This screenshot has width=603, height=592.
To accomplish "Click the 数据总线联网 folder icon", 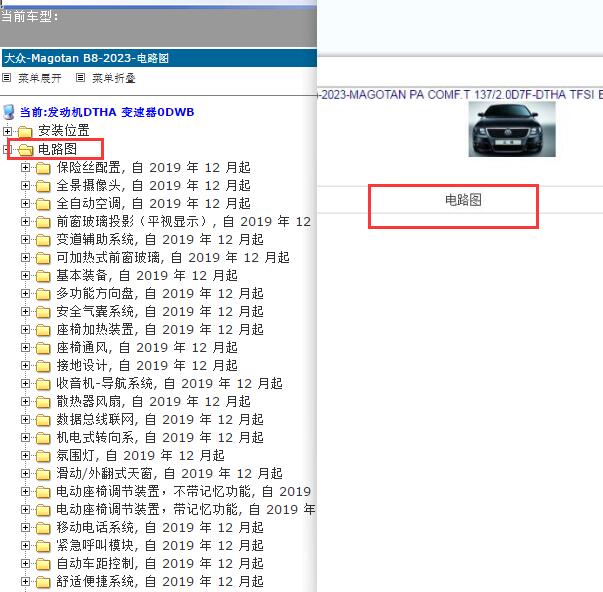I will pos(43,420).
